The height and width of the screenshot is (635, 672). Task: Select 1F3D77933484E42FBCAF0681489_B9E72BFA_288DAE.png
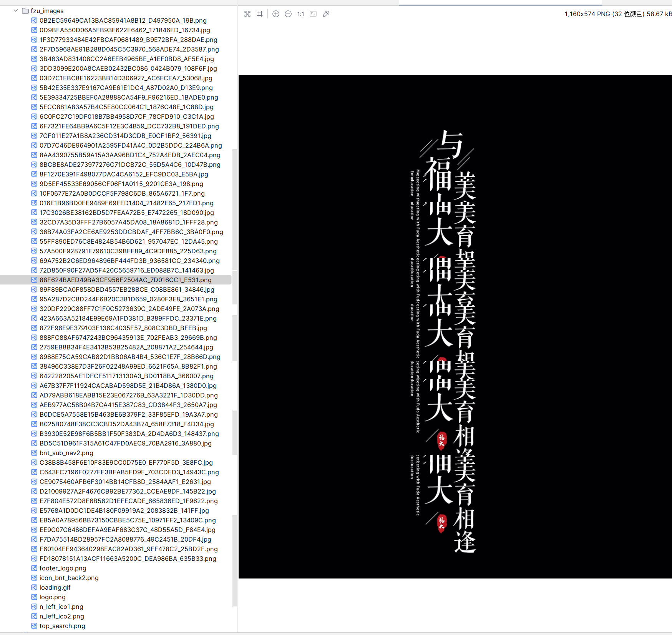point(128,40)
